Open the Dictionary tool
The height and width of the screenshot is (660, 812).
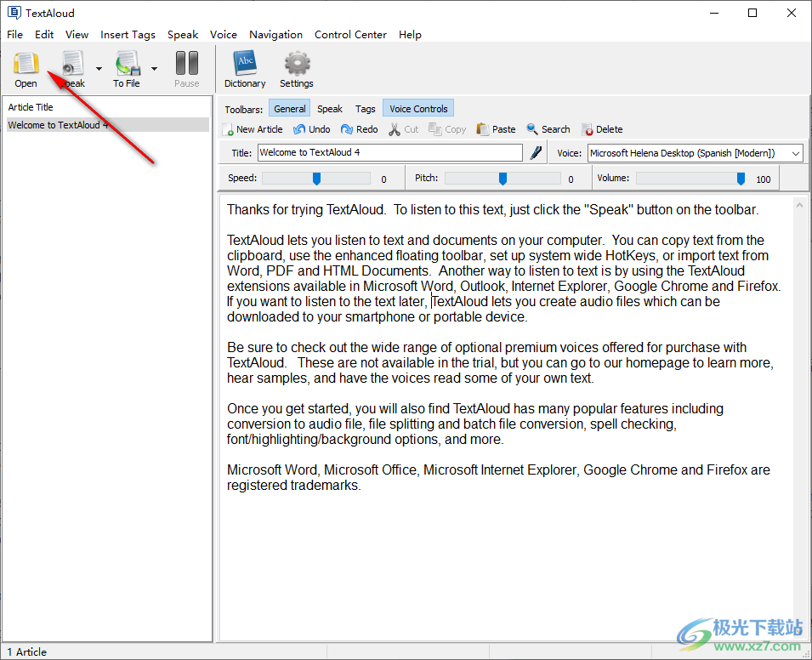point(245,69)
